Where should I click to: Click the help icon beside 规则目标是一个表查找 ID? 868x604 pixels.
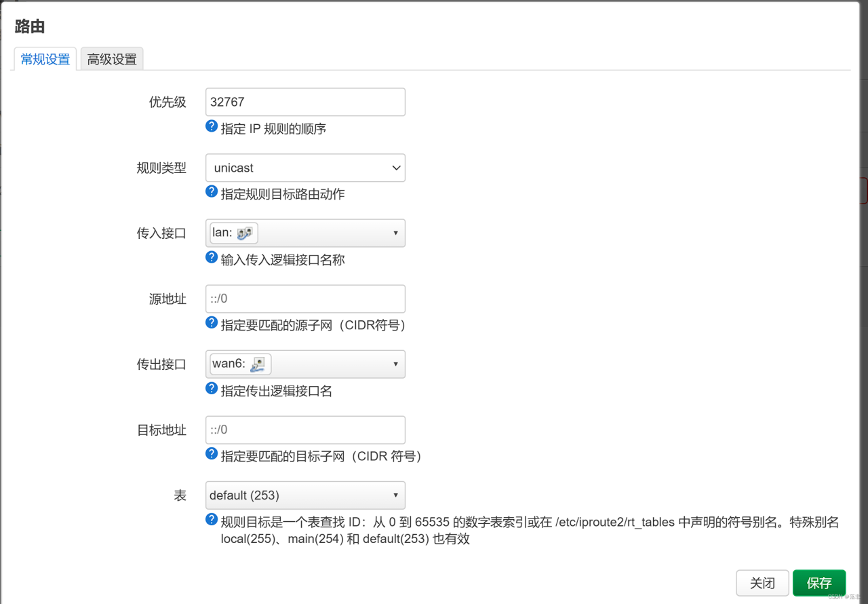point(212,520)
